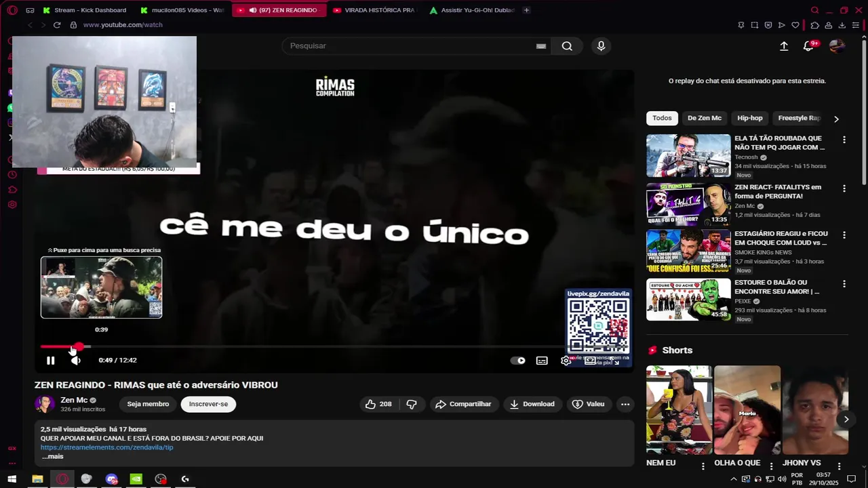Screen dimensions: 868x488
Task: Open Windows Start menu
Action: (x=12, y=479)
